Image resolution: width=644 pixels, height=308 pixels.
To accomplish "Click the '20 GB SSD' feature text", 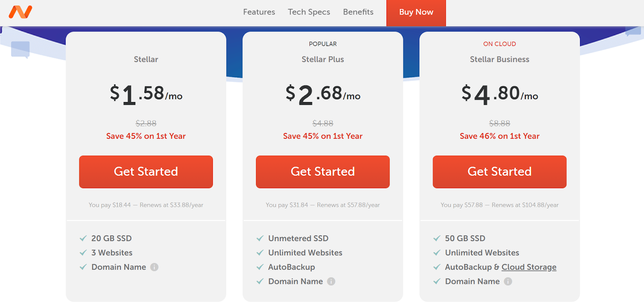I will point(111,238).
